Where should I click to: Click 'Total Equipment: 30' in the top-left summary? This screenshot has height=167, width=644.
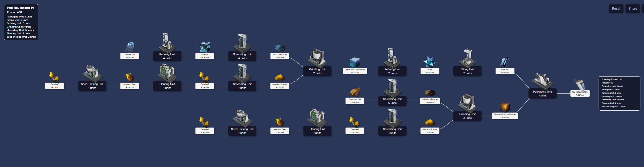click(x=20, y=8)
